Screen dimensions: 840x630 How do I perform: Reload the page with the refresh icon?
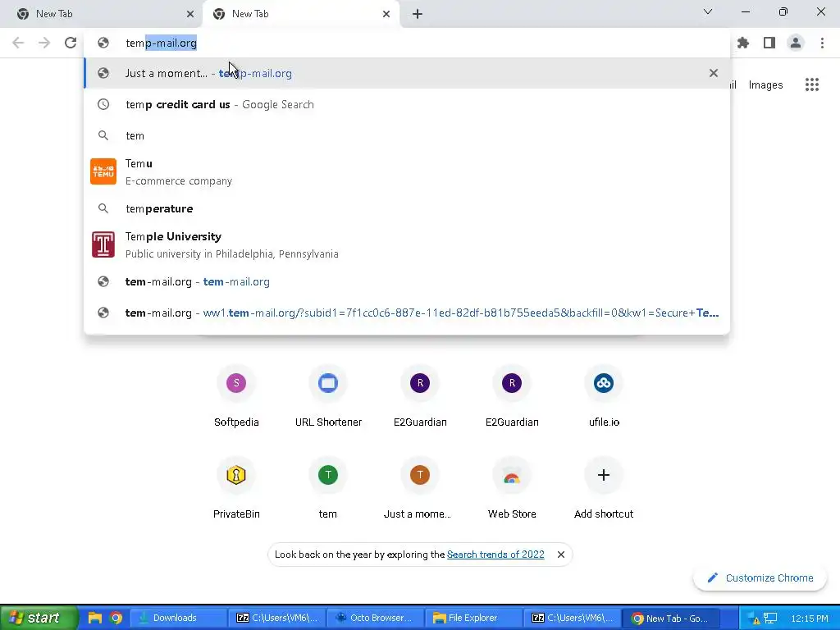pyautogui.click(x=71, y=43)
